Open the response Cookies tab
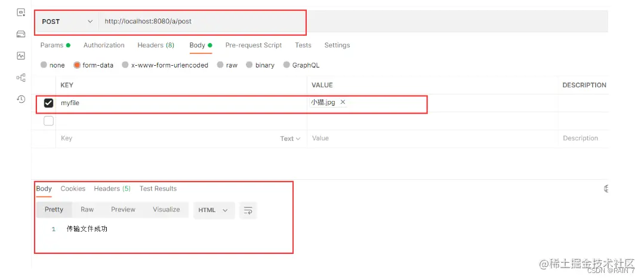 [x=73, y=189]
